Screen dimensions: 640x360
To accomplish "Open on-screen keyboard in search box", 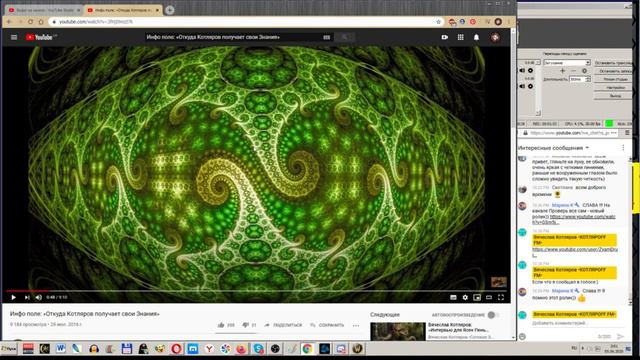I will pos(327,37).
